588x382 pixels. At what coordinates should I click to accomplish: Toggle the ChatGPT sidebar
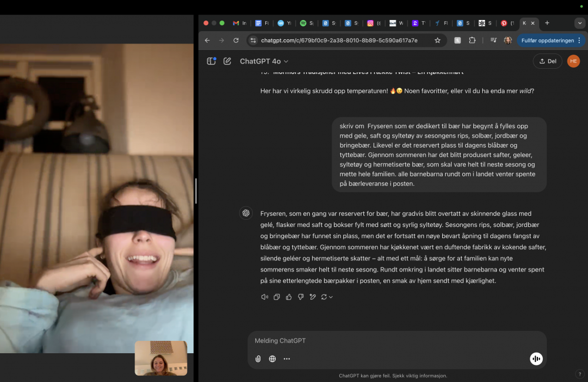(x=212, y=61)
